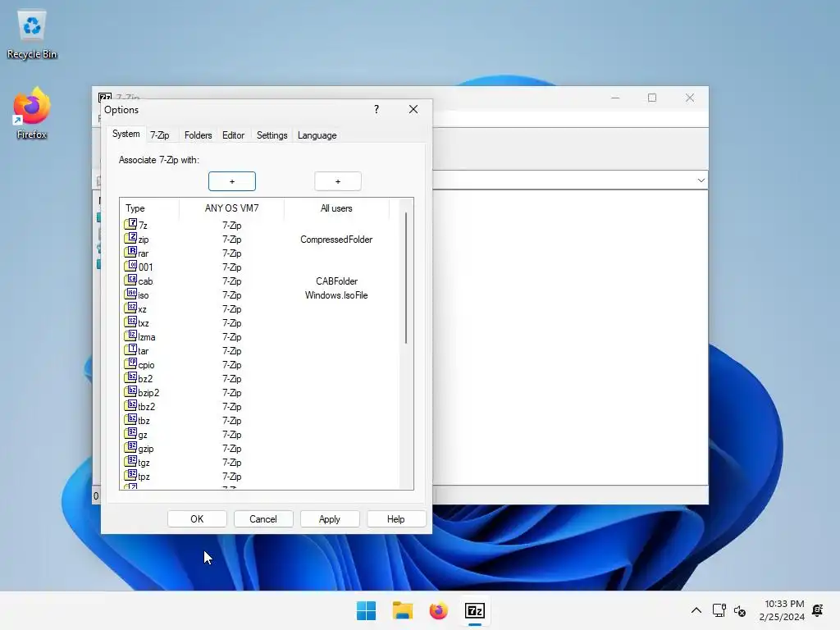Click the cab file type icon
840x630 pixels.
(x=130, y=280)
